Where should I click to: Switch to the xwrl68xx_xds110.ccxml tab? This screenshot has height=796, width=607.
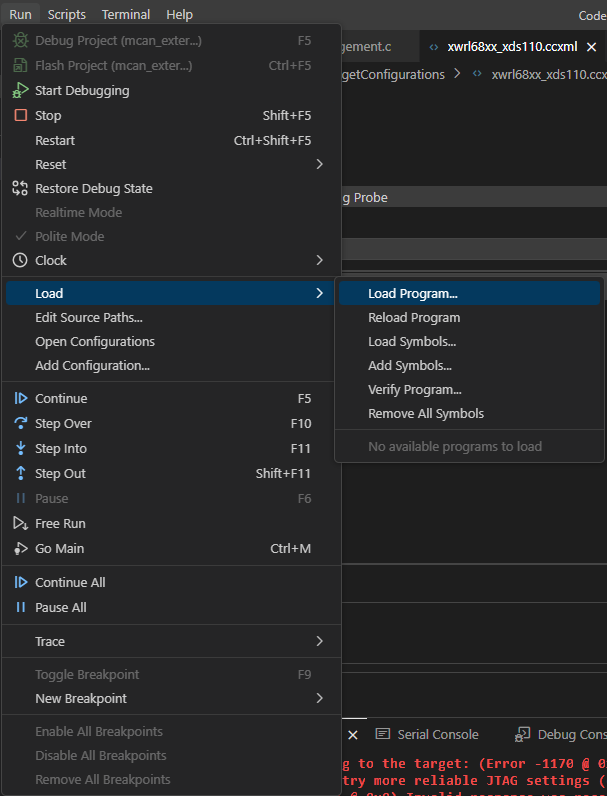pos(512,47)
